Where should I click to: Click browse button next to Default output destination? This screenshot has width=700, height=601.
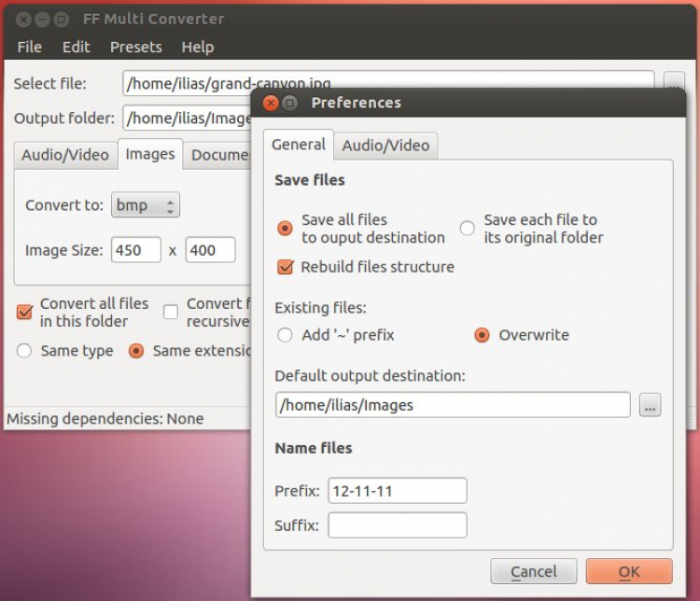pyautogui.click(x=650, y=405)
